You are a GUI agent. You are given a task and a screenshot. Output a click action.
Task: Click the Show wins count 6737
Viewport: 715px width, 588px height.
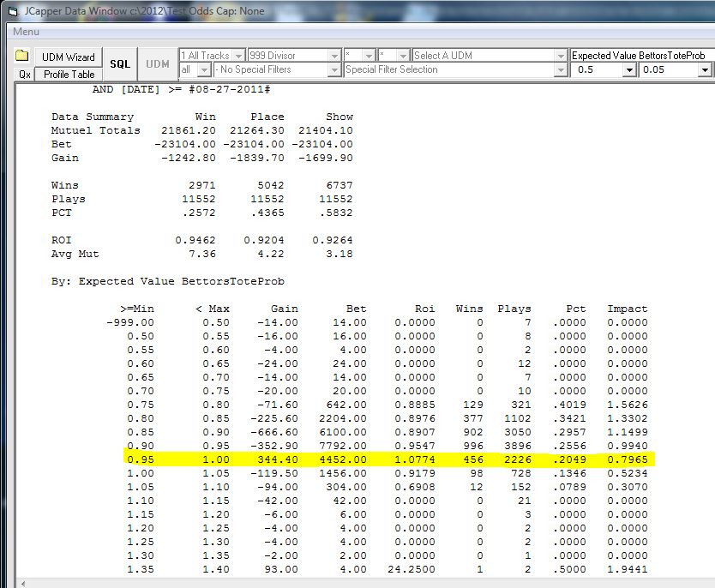[x=339, y=185]
